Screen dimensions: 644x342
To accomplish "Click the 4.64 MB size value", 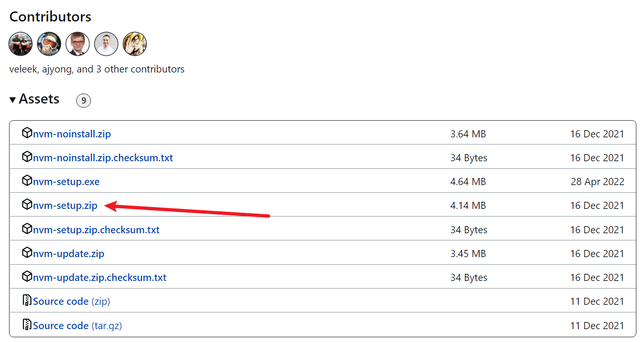I will pyautogui.click(x=468, y=182).
